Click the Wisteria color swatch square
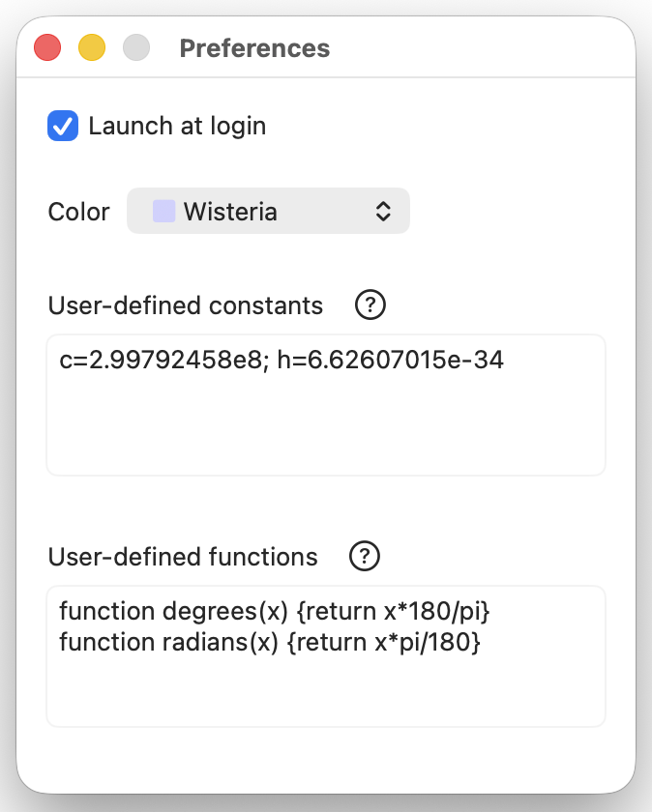Screen dimensions: 652x812 (x=163, y=211)
